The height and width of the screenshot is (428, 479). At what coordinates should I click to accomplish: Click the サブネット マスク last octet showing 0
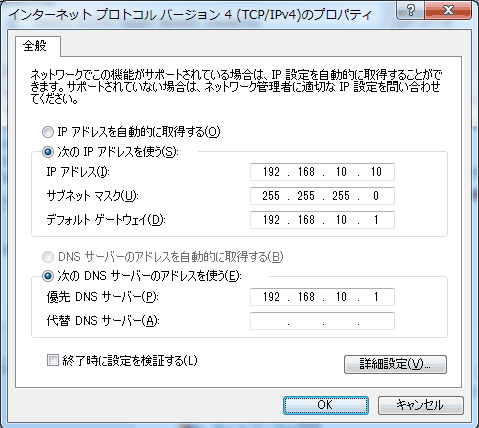click(x=376, y=196)
